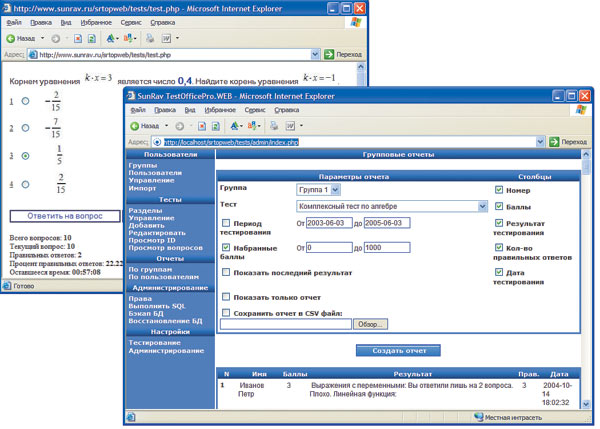600x429 pixels.
Task: Click Print icon in test.php window toolbar
Action: click(x=150, y=38)
